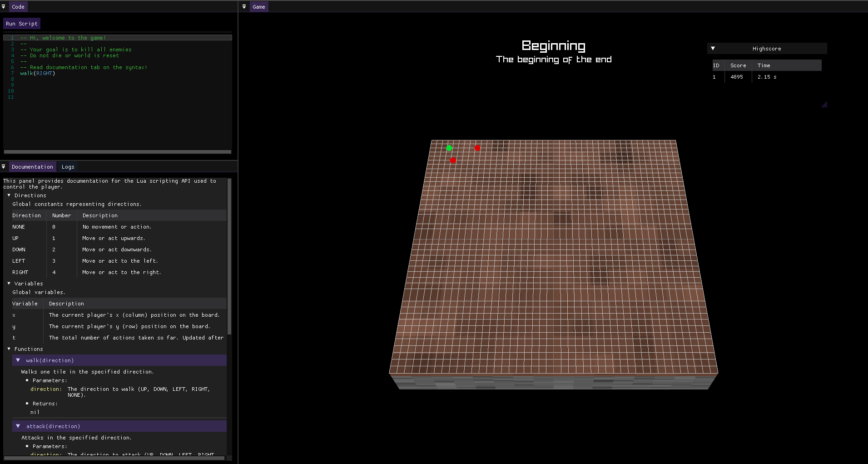
Task: Collapse the walk(direction) function entry
Action: click(18, 360)
